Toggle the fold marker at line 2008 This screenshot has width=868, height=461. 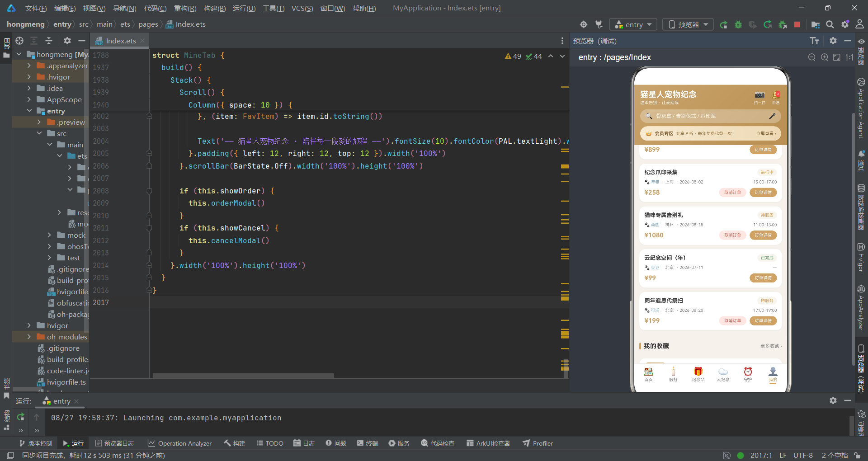(x=149, y=191)
